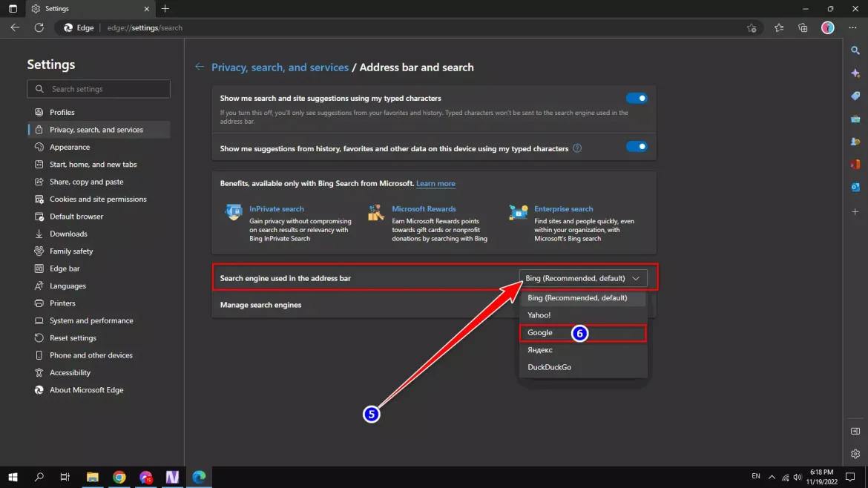This screenshot has height=488, width=868.
Task: Open the taskbar Task View icon
Action: (65, 477)
